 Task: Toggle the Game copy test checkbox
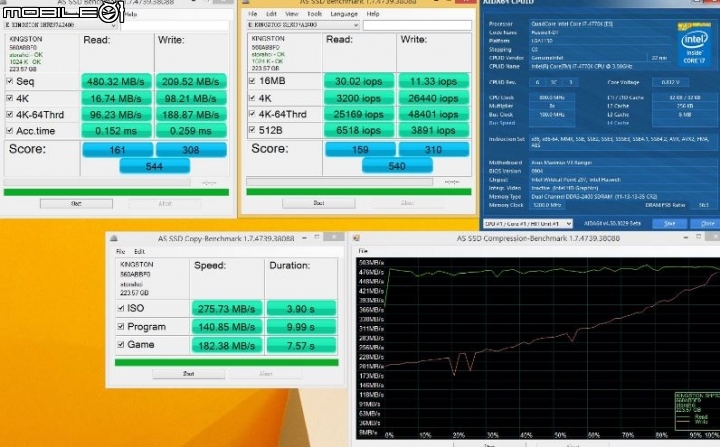point(121,345)
